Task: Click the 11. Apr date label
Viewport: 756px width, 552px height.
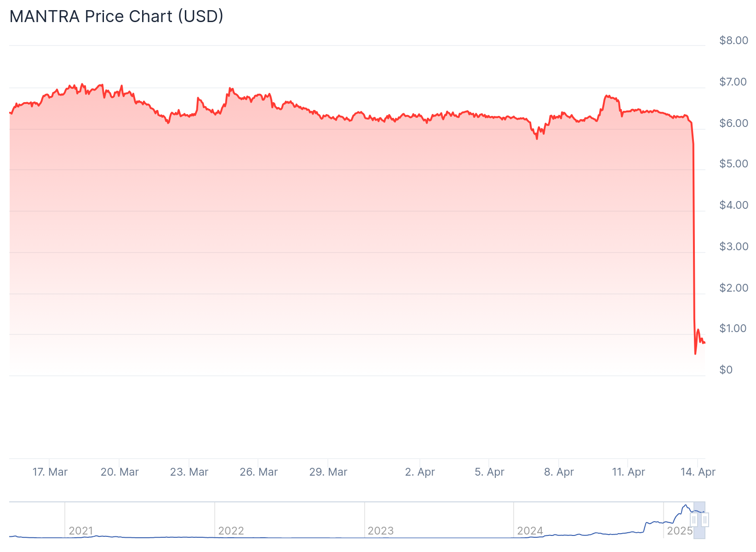Action: click(x=628, y=472)
